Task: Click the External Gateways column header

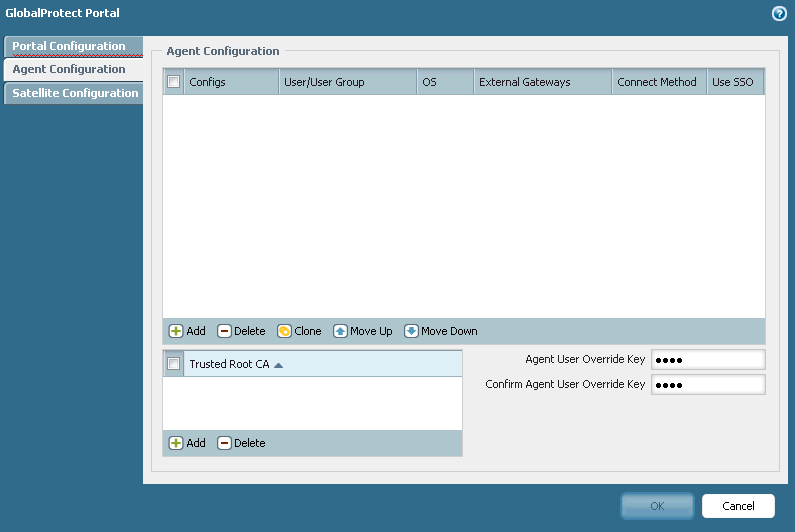Action: pyautogui.click(x=543, y=82)
